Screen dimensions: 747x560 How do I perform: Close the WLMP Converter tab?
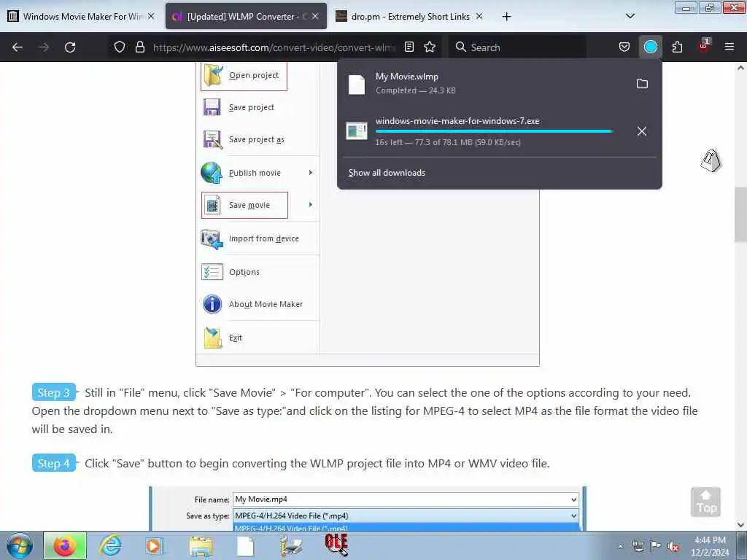315,16
